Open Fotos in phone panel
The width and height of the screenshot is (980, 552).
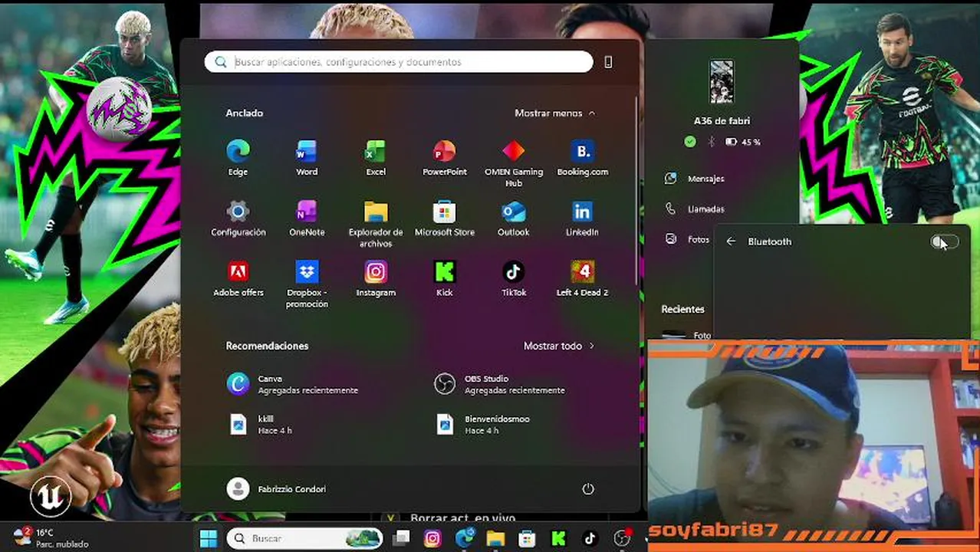(687, 239)
